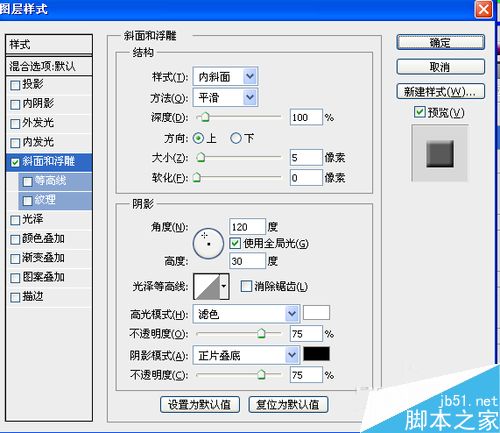Image resolution: width=500 pixels, height=433 pixels.
Task: Open the 方法 technique dropdown showing 平滑
Action: (225, 98)
